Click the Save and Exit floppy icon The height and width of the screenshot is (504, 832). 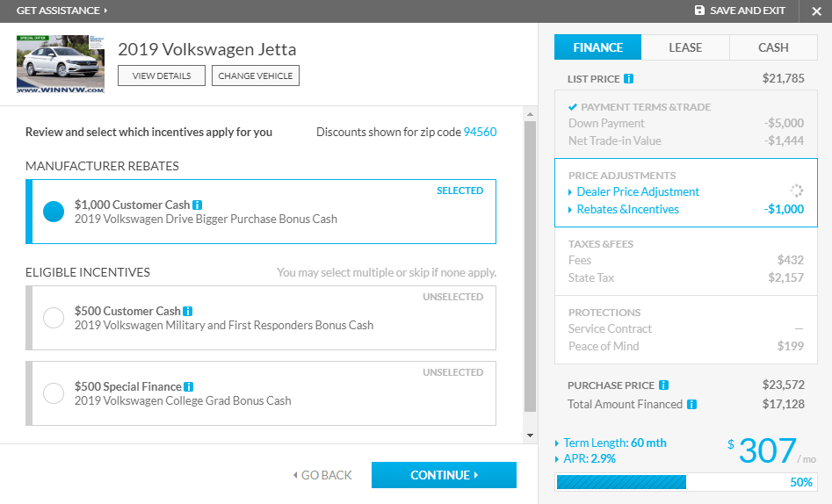pyautogui.click(x=699, y=11)
